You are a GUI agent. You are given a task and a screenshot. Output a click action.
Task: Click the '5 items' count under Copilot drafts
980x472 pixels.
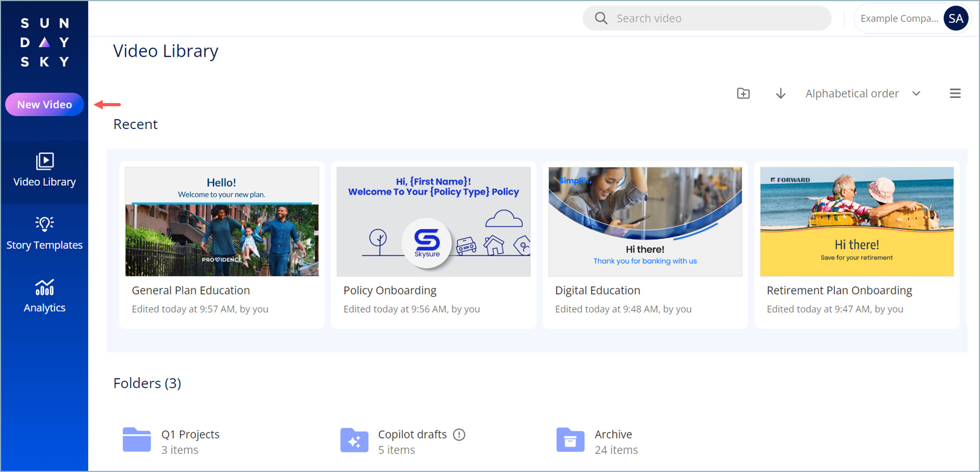click(396, 450)
